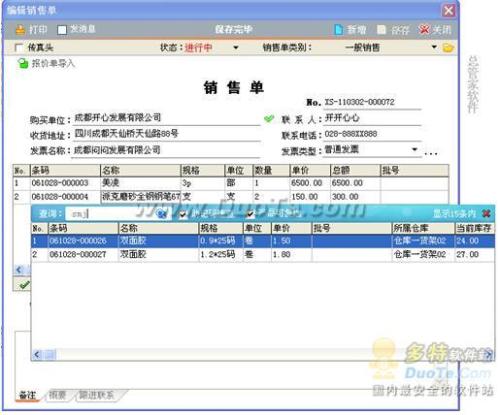Screen dimensions: 500x415
Task: Click the 购买单位 field 成都开心发展有限公司
Action: click(166, 118)
